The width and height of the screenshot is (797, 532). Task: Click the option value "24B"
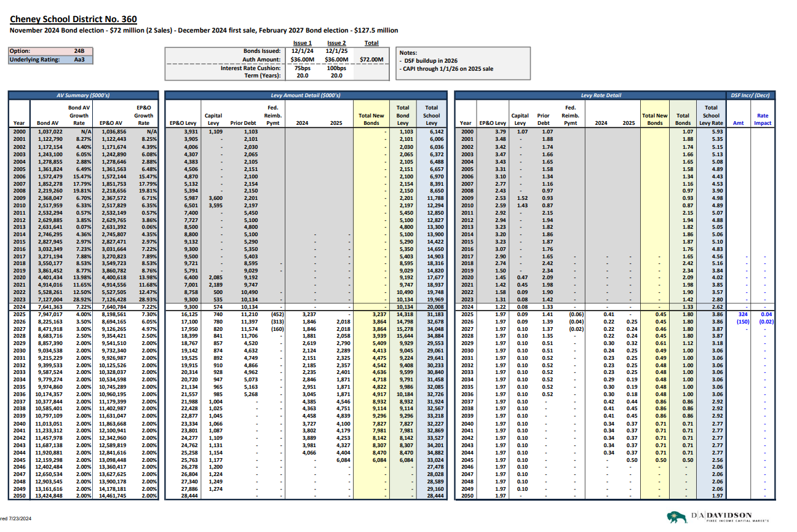[79, 51]
